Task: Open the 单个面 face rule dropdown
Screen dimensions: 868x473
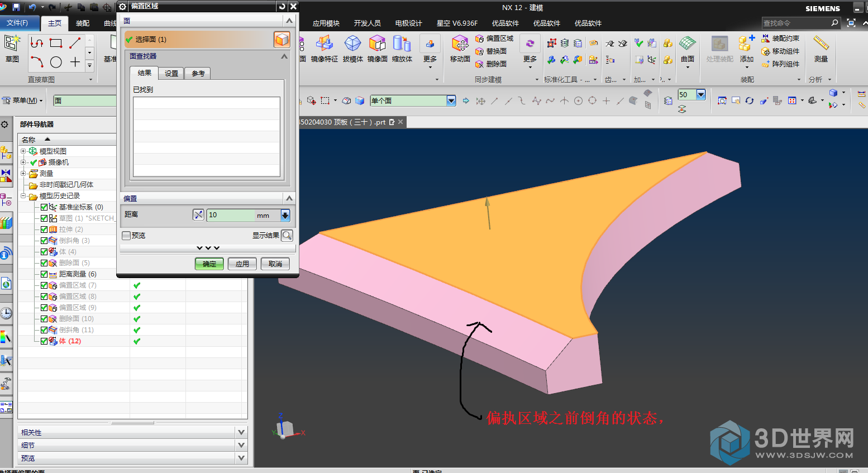Action: point(451,101)
